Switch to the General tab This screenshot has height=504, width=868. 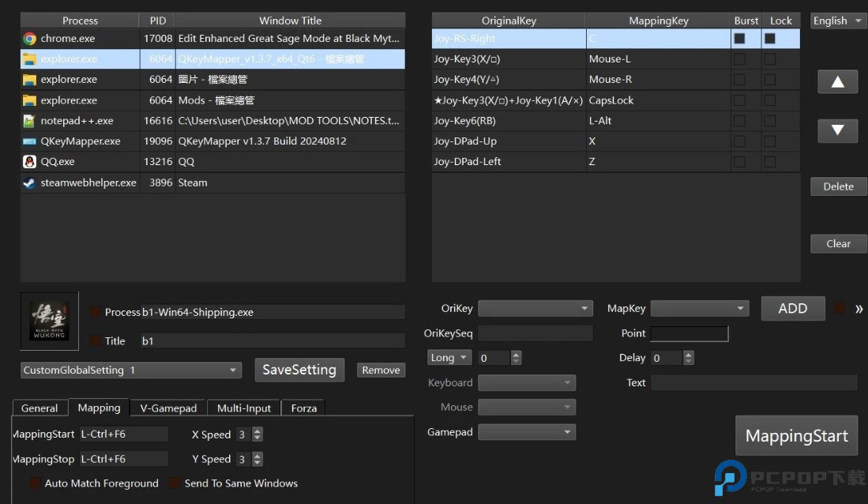tap(39, 408)
